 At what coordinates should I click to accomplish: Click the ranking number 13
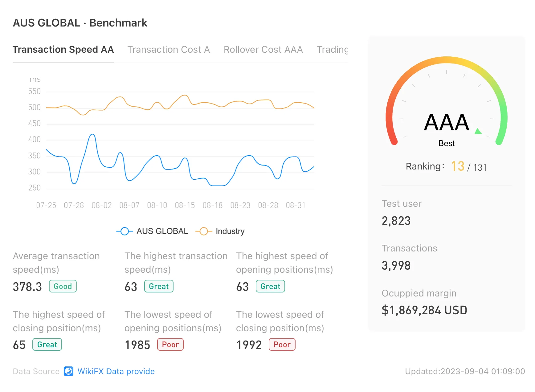458,166
